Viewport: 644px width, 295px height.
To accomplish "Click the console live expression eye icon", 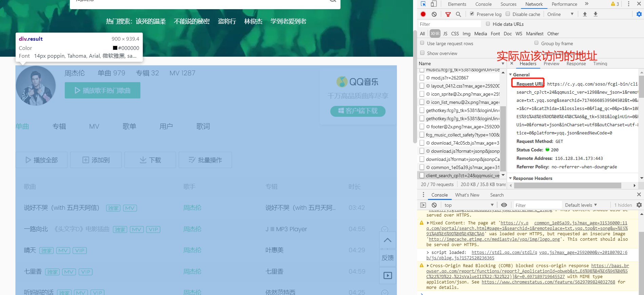I will (x=504, y=205).
